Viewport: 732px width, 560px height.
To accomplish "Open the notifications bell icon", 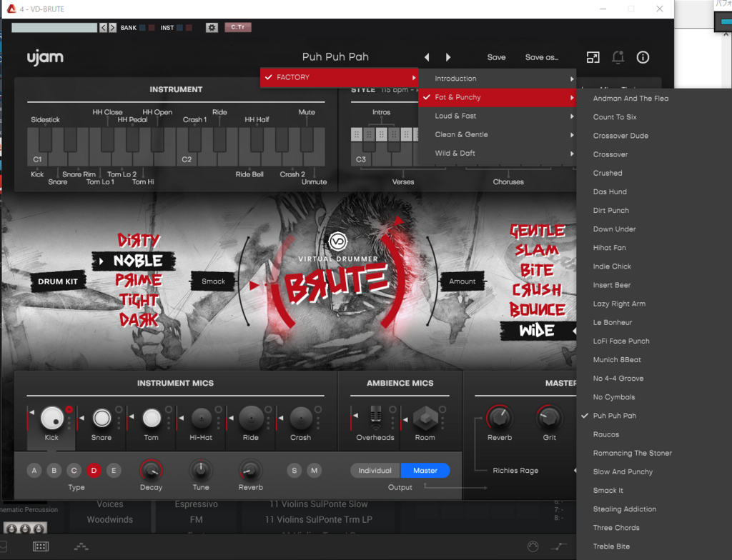I will [618, 57].
